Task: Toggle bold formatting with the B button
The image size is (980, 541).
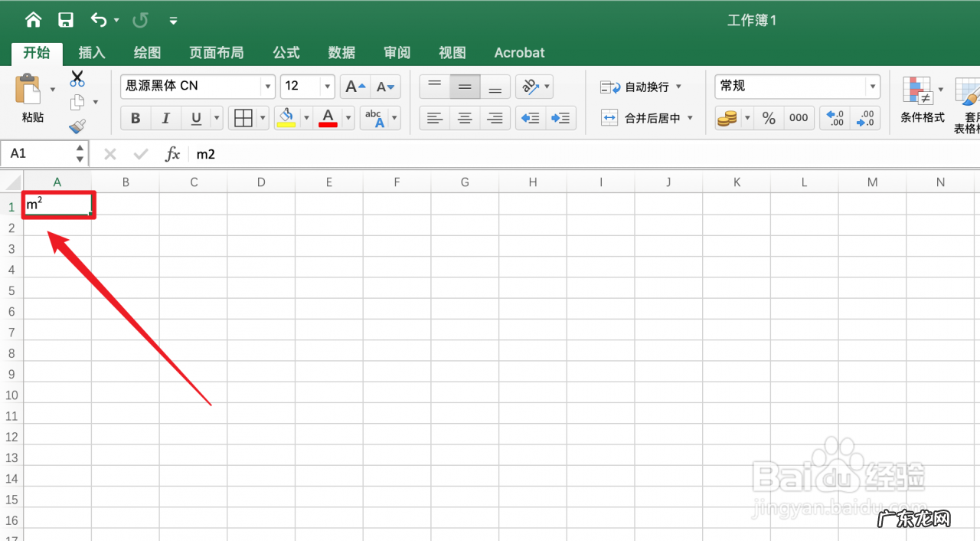Action: click(x=136, y=117)
